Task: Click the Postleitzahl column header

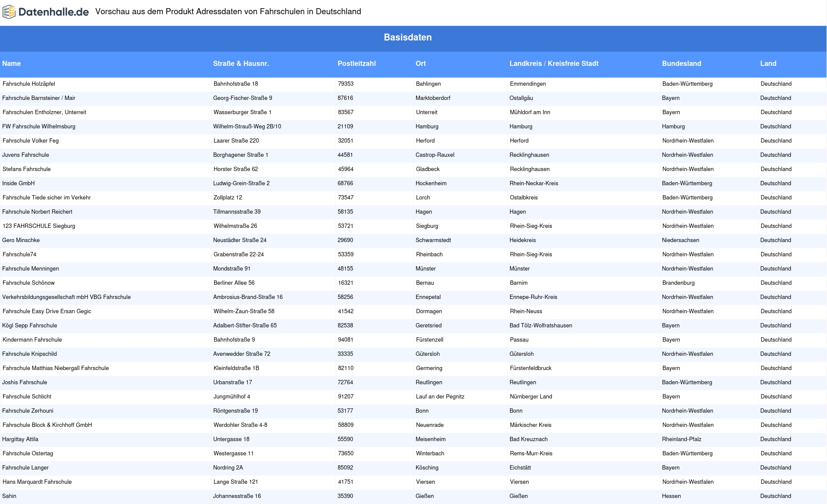Action: point(357,63)
